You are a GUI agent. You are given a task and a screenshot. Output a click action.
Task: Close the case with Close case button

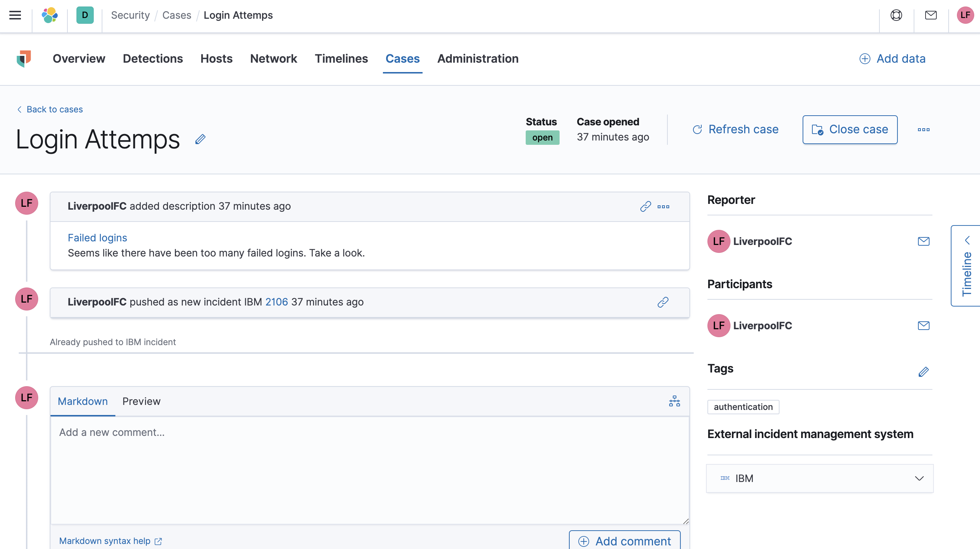pos(849,129)
